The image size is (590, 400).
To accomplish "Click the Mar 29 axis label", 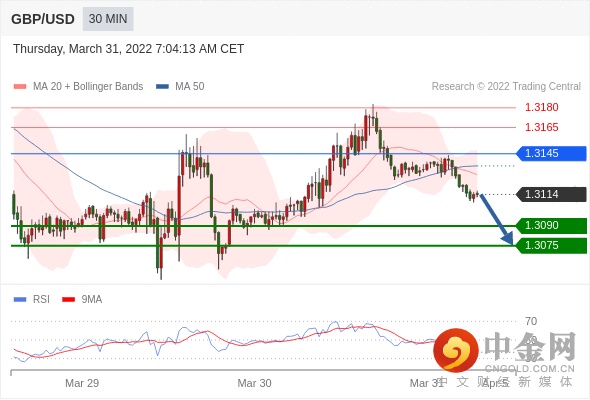I will point(82,383).
